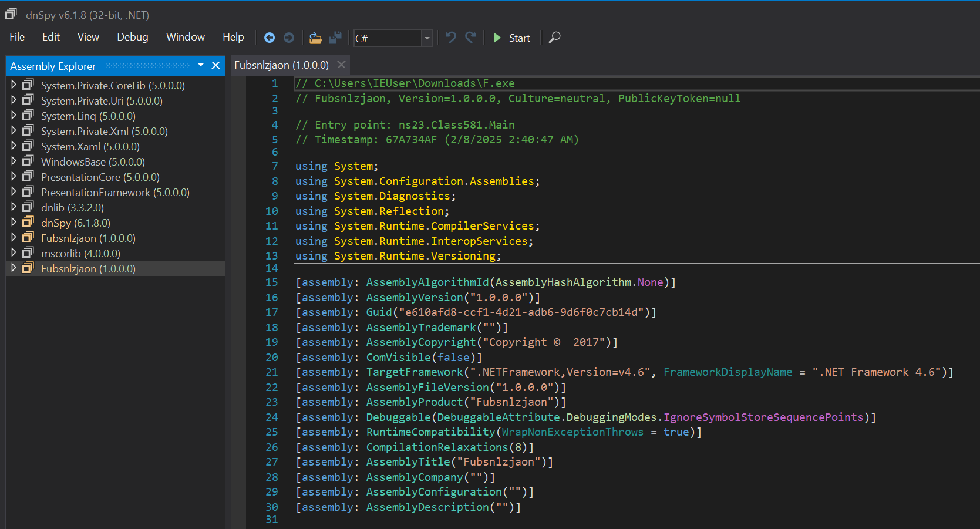The height and width of the screenshot is (529, 980).
Task: Click the yellow dnSpy assembly icon
Action: (28, 223)
